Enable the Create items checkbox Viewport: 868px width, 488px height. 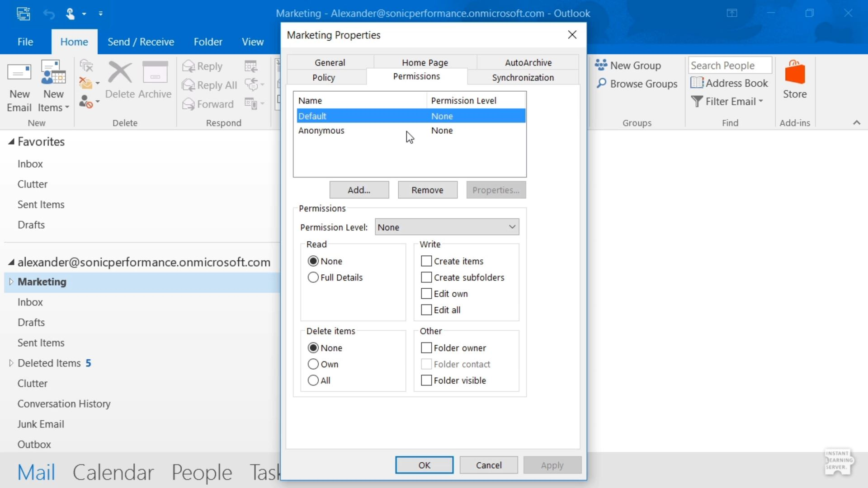425,261
